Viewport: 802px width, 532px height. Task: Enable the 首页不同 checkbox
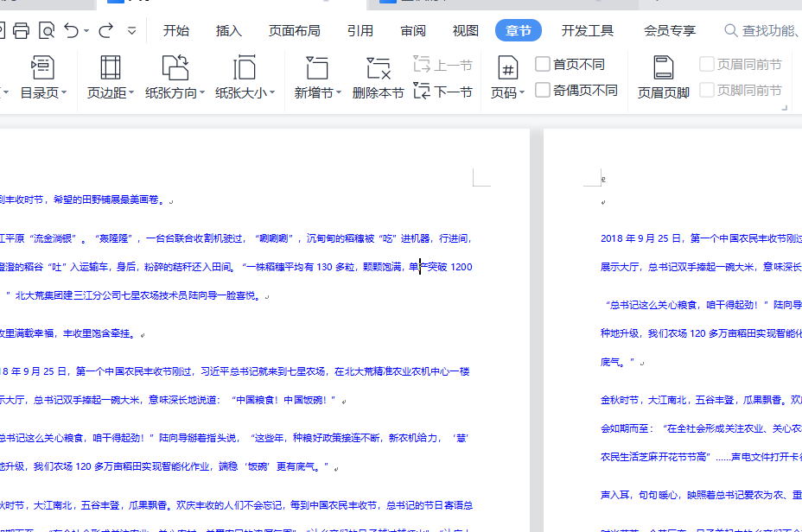pyautogui.click(x=543, y=65)
